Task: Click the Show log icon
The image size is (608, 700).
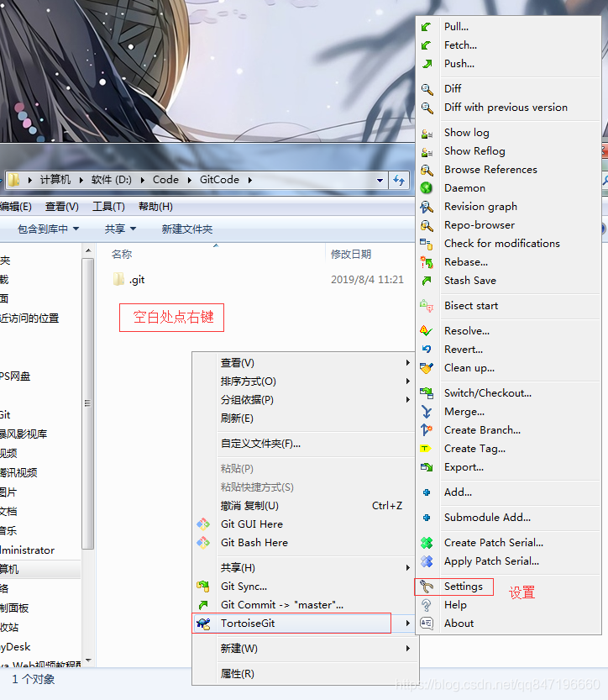Action: 427,133
